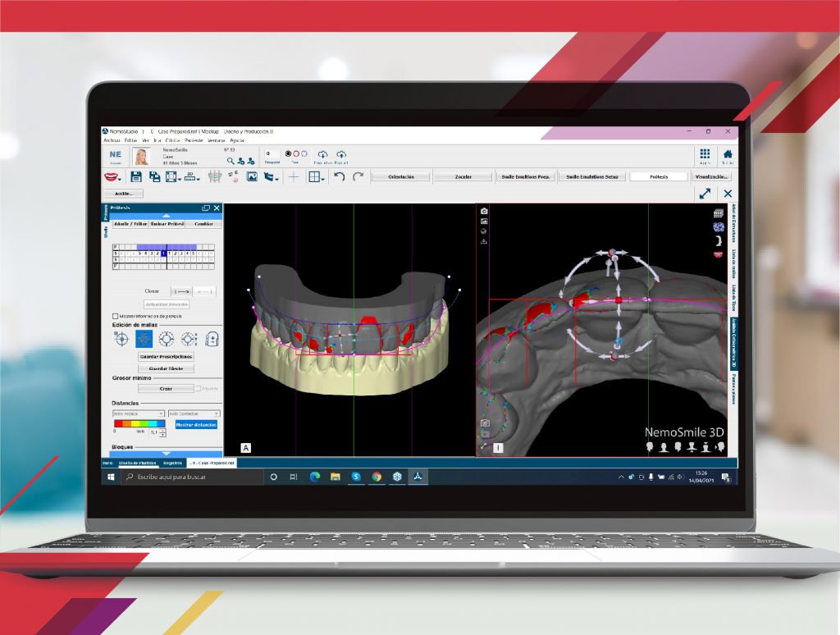Screen dimensions: 840x635
Task: Click the wireframe cube icon in viewport
Action: point(719,213)
